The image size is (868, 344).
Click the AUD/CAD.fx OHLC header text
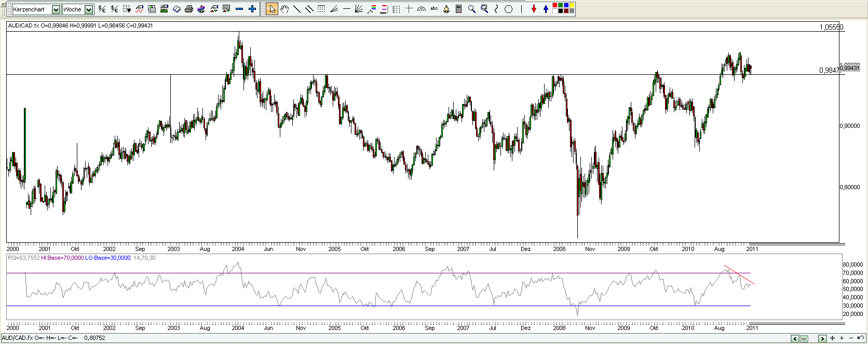[x=80, y=25]
